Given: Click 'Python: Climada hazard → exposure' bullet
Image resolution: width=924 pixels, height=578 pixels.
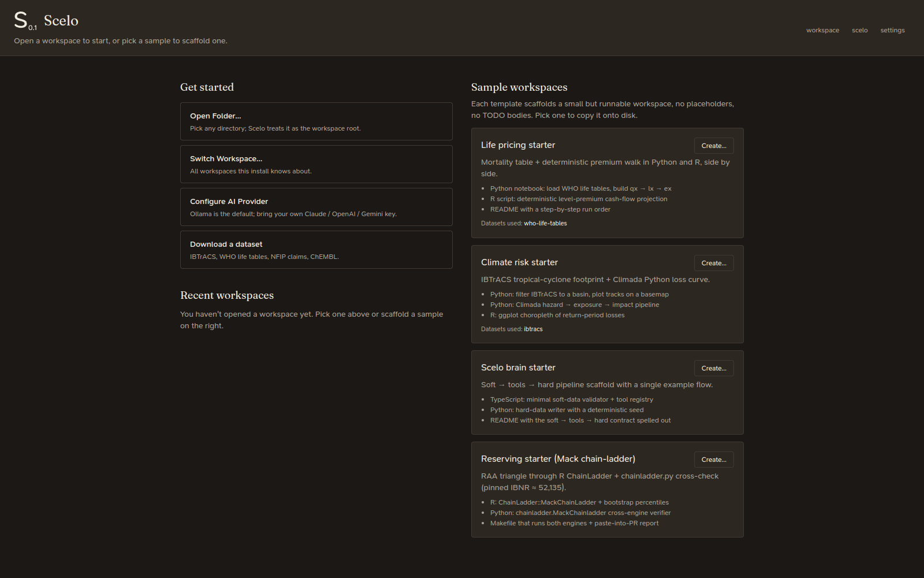Looking at the screenshot, I should click(575, 305).
